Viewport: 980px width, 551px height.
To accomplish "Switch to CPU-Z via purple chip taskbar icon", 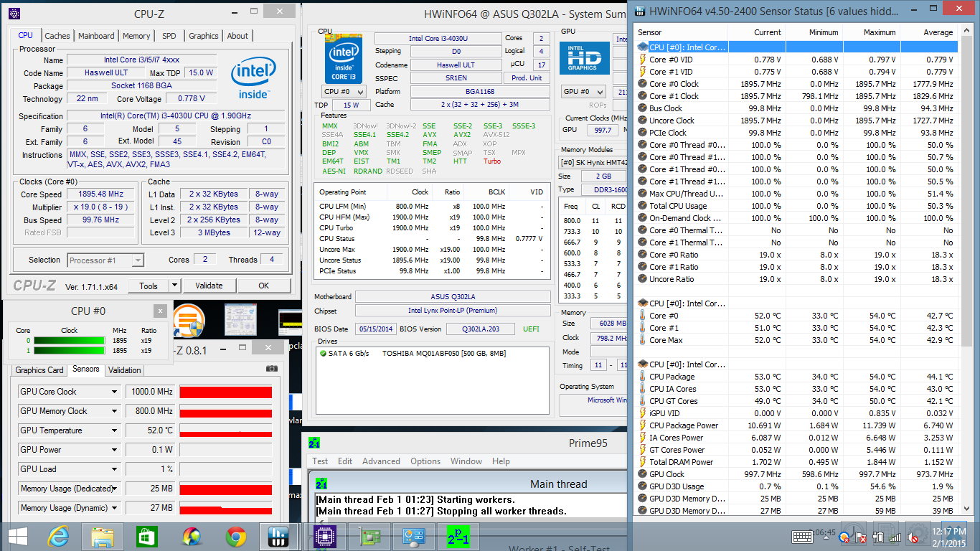I will pyautogui.click(x=325, y=536).
